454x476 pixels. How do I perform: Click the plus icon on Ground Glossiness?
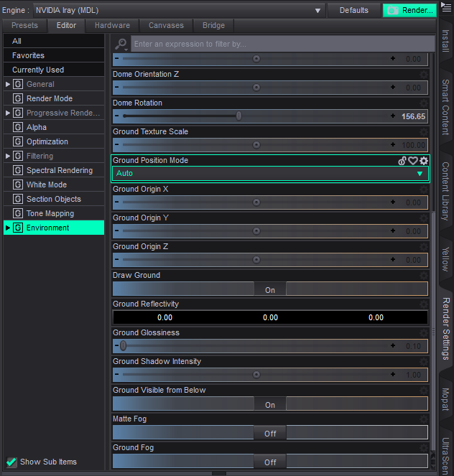[393, 345]
